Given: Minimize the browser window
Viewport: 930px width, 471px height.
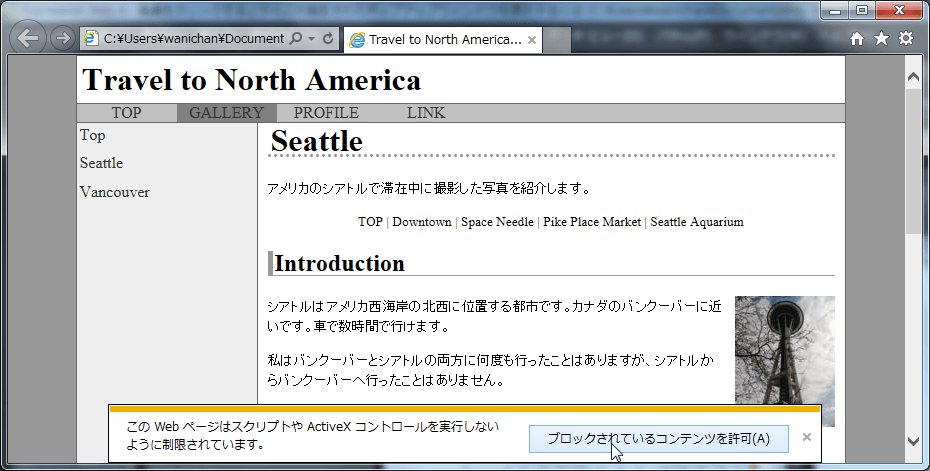Looking at the screenshot, I should 835,10.
